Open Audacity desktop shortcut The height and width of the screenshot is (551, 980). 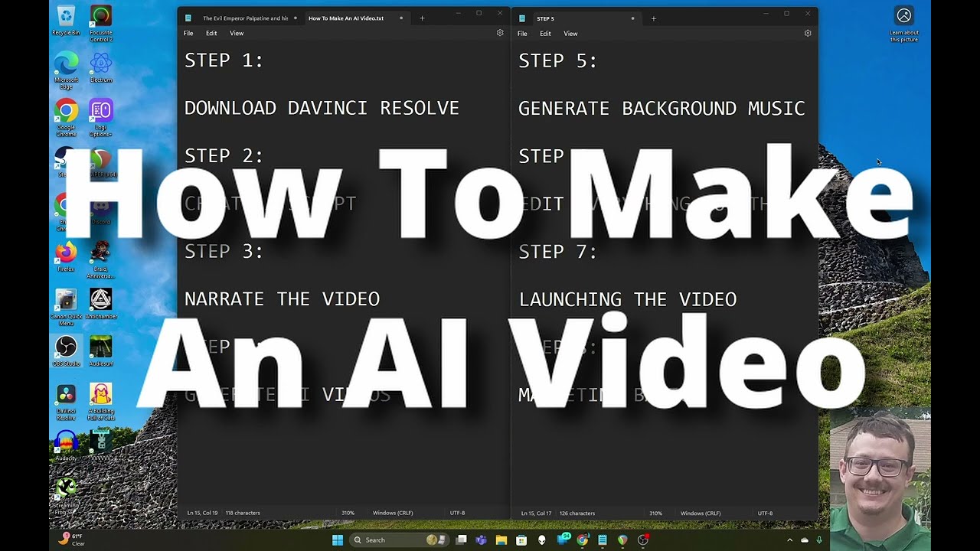tap(66, 446)
